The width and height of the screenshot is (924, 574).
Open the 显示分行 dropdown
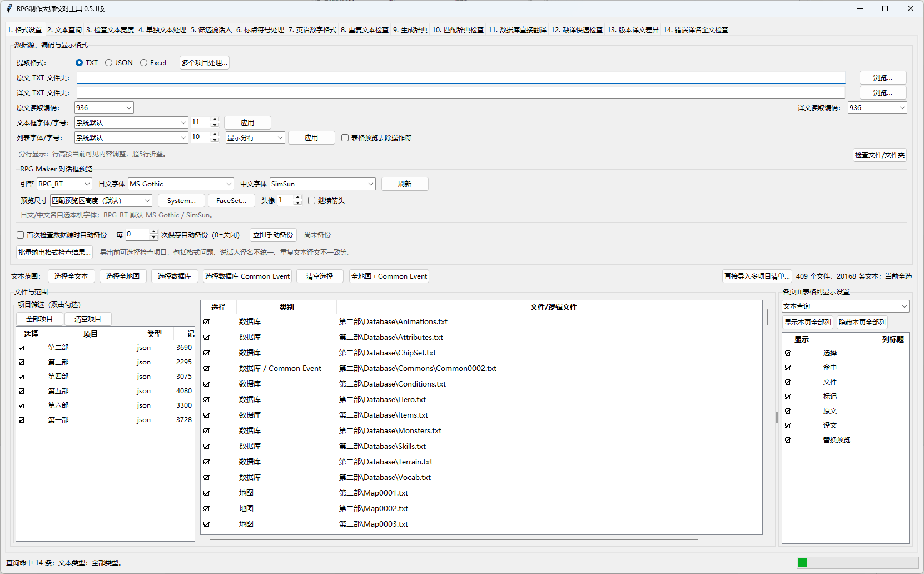pos(255,138)
